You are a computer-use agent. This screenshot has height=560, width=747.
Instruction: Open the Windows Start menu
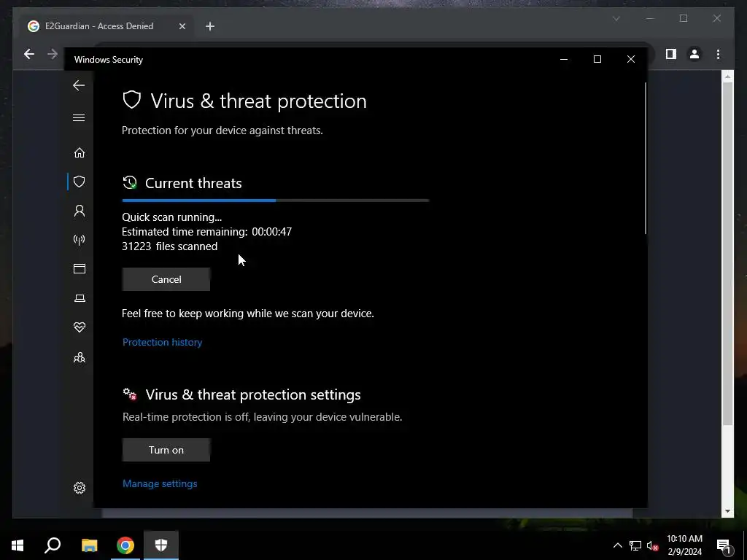18,545
